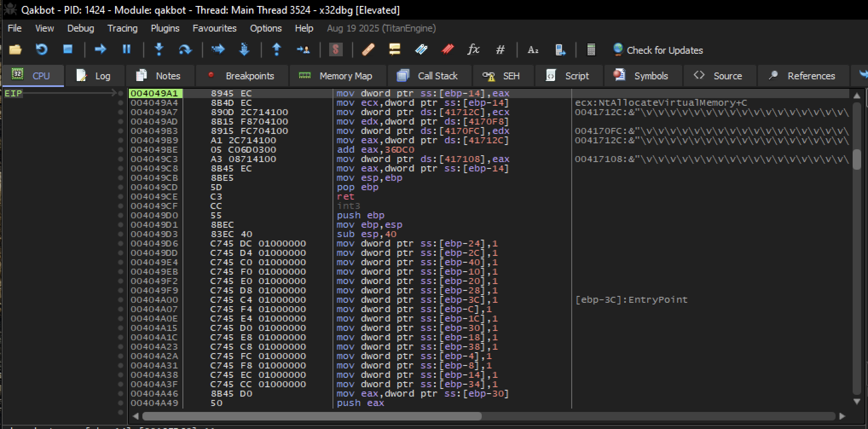
Task: Toggle breakpoint dot at address 004049BE
Action: 121,150
